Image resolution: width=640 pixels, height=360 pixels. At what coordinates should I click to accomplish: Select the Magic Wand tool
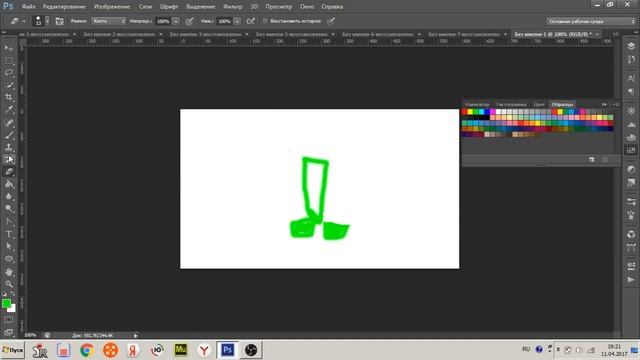pos(9,85)
